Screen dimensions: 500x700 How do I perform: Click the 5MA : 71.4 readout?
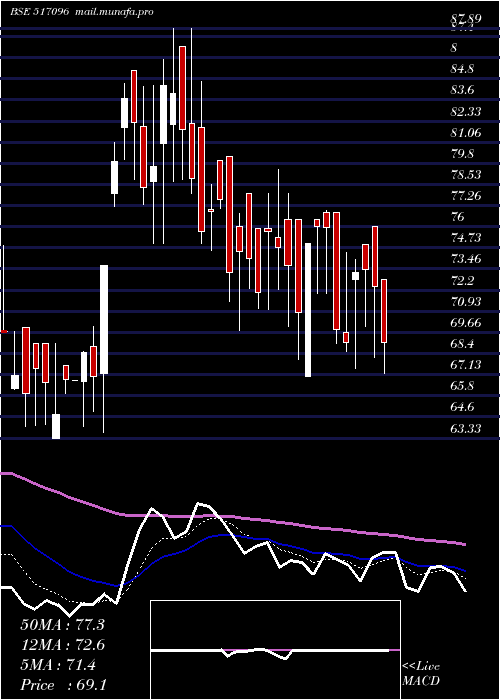[x=58, y=665]
